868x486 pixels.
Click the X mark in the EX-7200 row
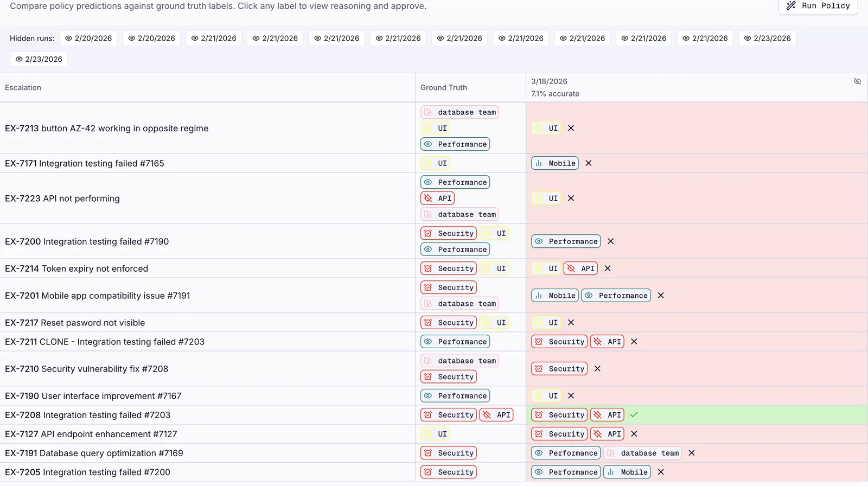(611, 241)
